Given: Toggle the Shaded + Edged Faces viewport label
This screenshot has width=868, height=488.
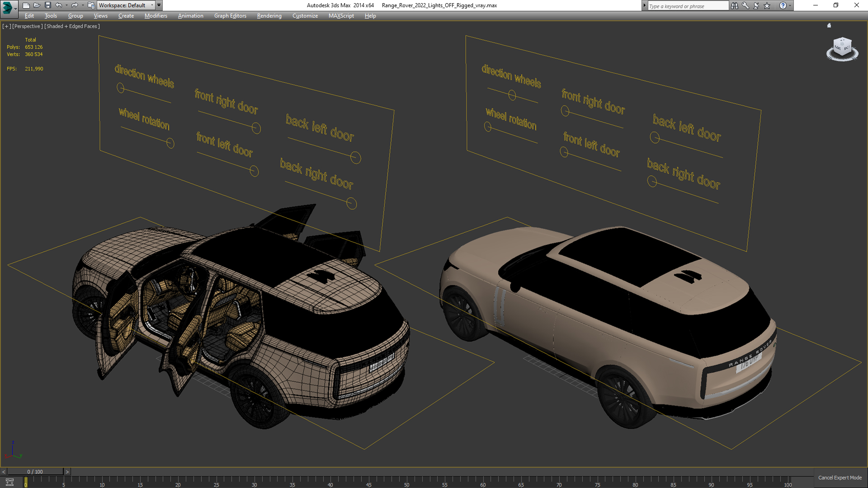Looking at the screenshot, I should [x=72, y=26].
